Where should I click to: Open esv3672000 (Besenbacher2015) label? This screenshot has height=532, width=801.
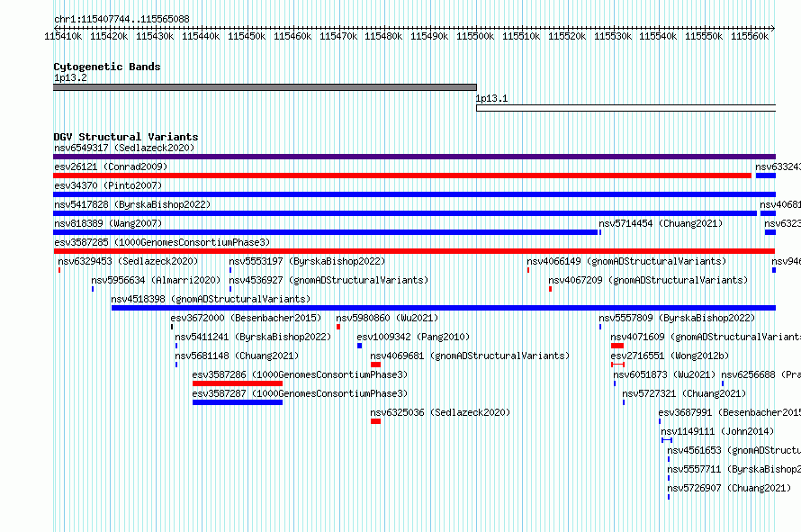(x=246, y=318)
